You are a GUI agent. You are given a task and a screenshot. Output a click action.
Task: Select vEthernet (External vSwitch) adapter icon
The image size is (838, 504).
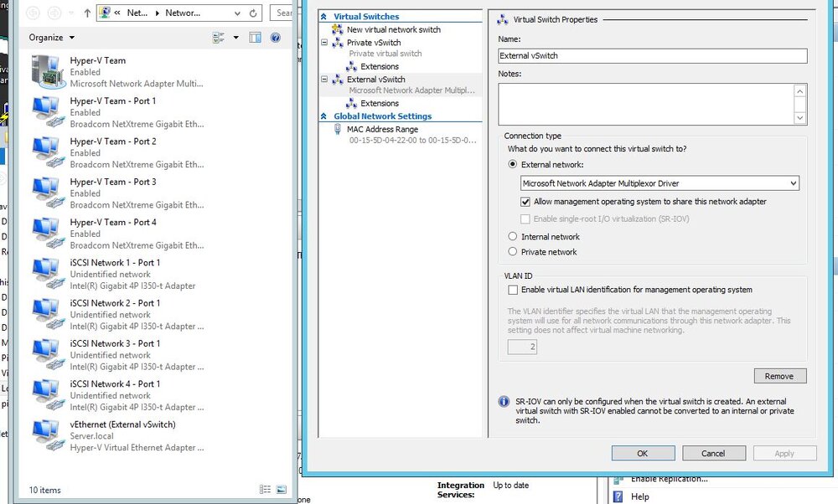(x=48, y=435)
